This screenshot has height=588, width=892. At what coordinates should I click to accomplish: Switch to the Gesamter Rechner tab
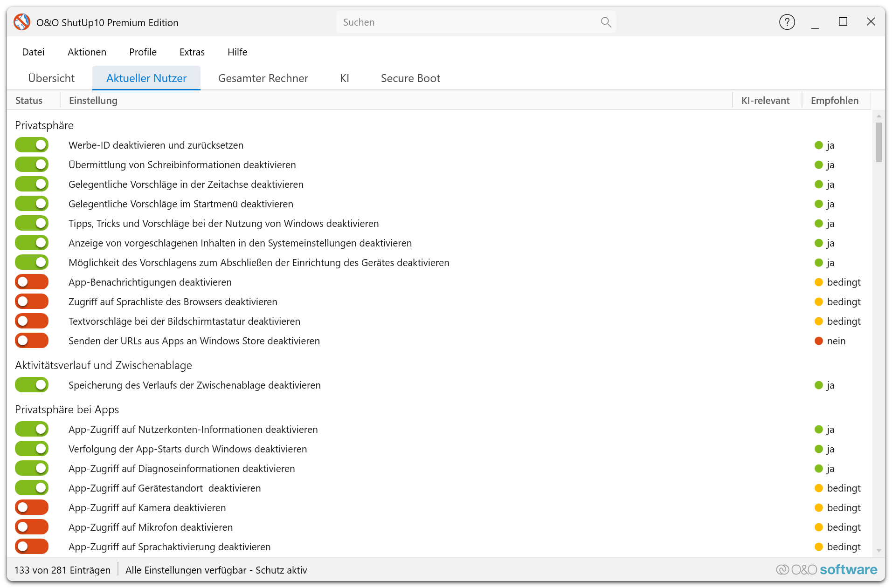pos(263,78)
